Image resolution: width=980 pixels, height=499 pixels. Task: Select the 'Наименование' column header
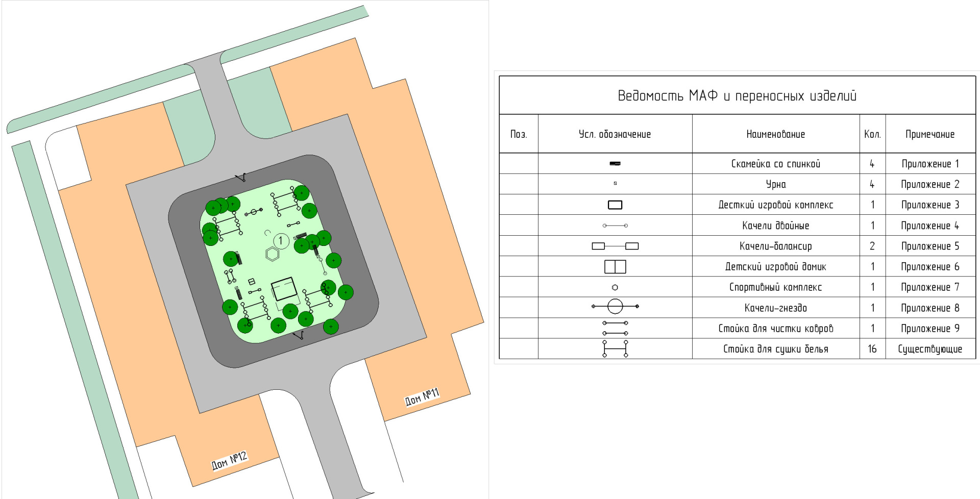[x=775, y=134]
